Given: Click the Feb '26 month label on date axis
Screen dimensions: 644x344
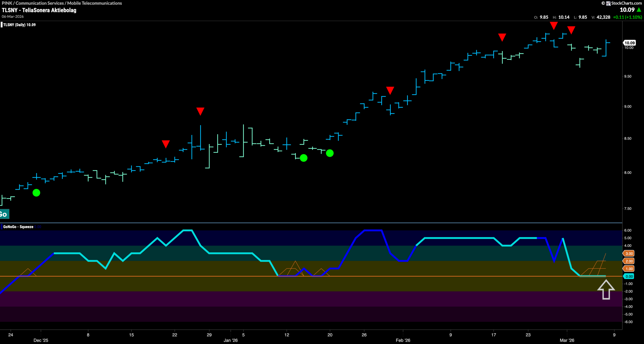Looking at the screenshot, I should pyautogui.click(x=403, y=340).
